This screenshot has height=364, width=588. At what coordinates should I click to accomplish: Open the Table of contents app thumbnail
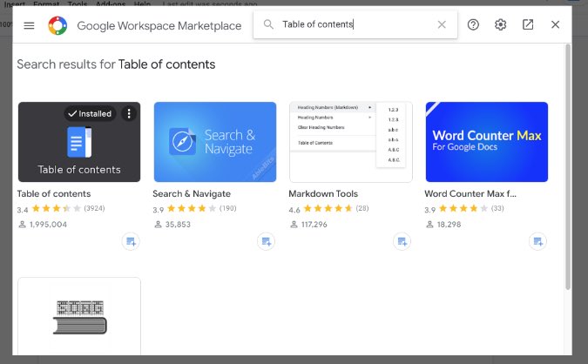tap(79, 142)
